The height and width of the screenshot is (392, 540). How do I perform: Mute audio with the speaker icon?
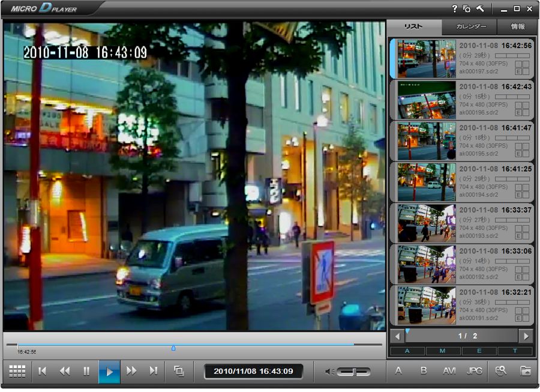click(328, 372)
